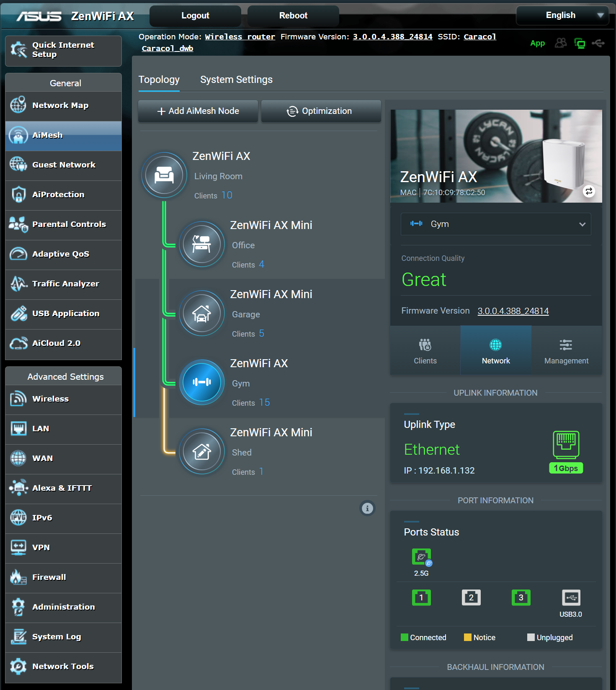Open AiMesh in the sidebar menu
The height and width of the screenshot is (690, 616).
(x=64, y=135)
